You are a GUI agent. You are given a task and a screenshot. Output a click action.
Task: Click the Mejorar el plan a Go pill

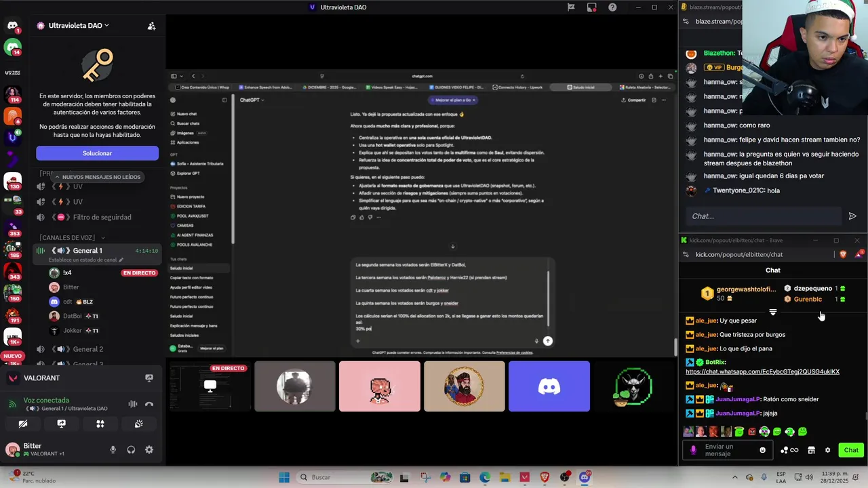pyautogui.click(x=454, y=100)
